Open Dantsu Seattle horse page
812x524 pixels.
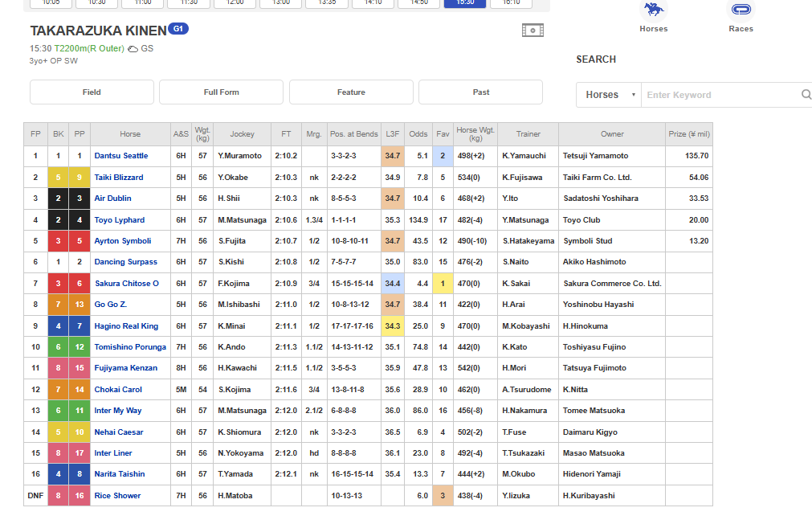pyautogui.click(x=121, y=155)
